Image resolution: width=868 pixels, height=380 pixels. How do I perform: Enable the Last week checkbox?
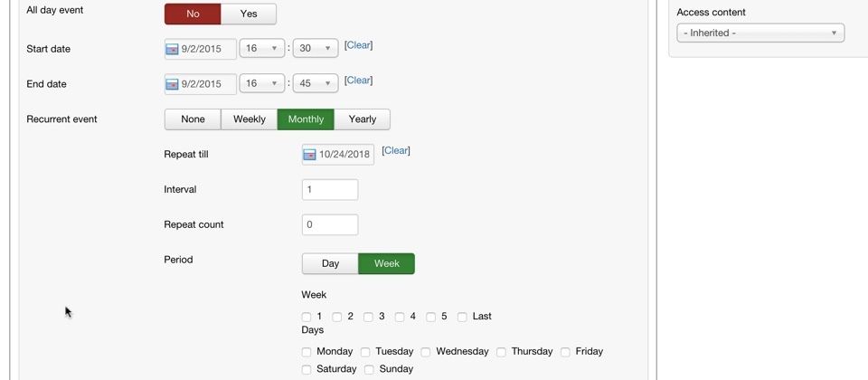pos(462,317)
